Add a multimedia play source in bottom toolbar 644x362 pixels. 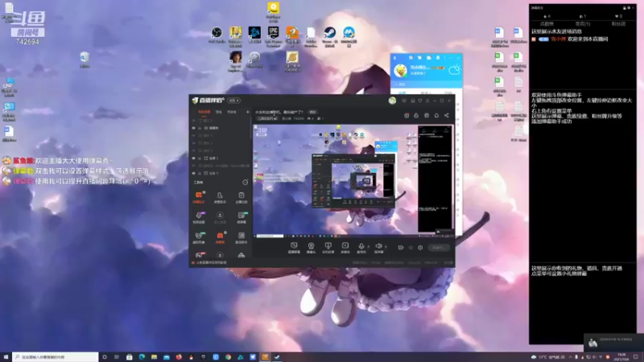tap(345, 247)
